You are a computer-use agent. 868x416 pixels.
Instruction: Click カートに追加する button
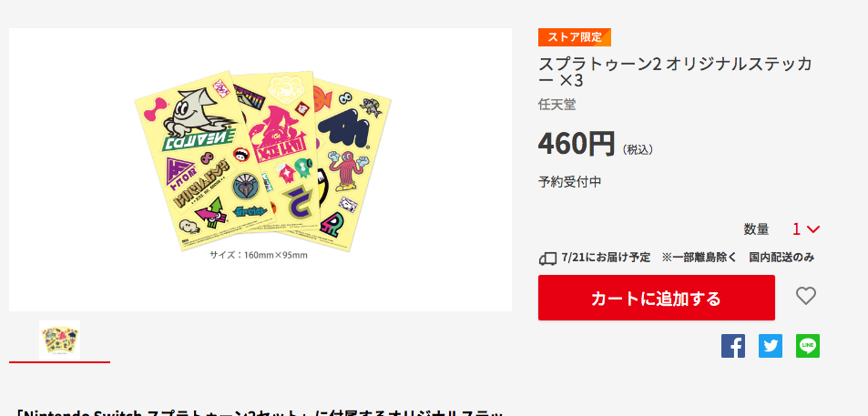click(657, 298)
